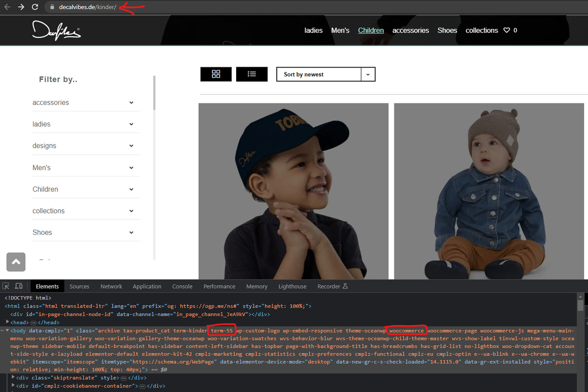The height and width of the screenshot is (392, 588).
Task: Go back with the browser back arrow
Action: click(7, 7)
